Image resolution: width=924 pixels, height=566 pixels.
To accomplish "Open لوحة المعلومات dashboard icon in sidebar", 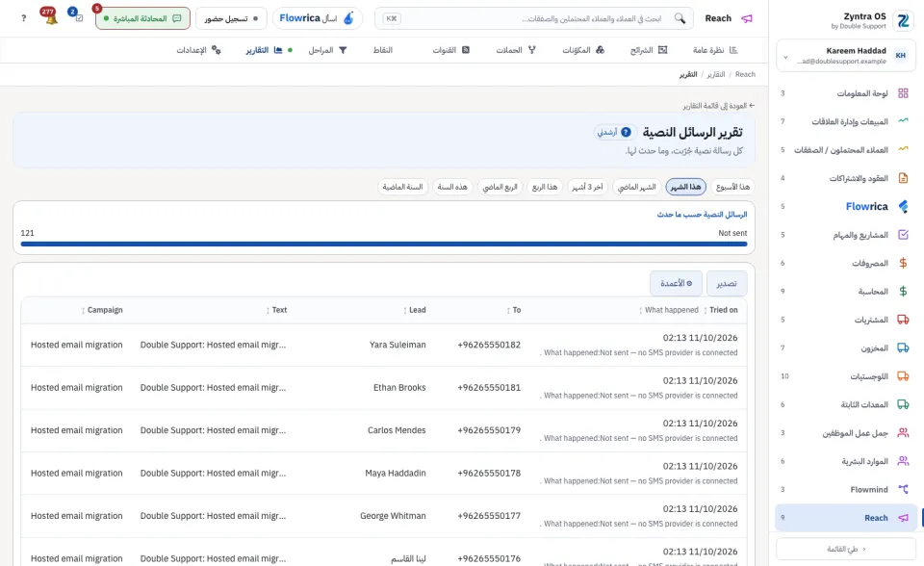I will pos(903,93).
